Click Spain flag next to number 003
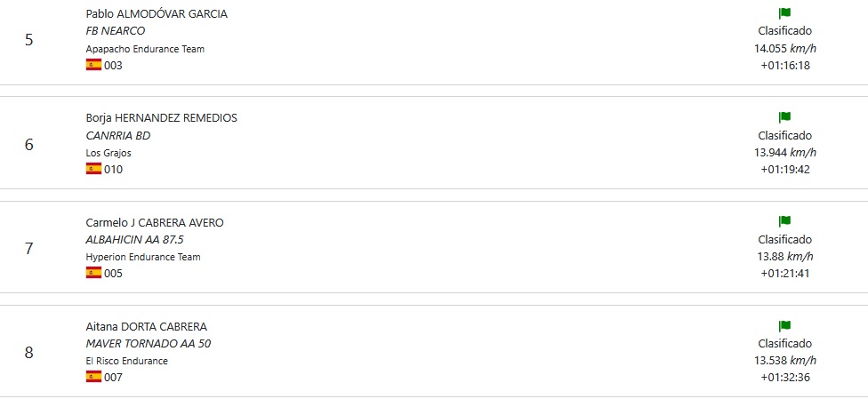868x399 pixels. tap(93, 65)
